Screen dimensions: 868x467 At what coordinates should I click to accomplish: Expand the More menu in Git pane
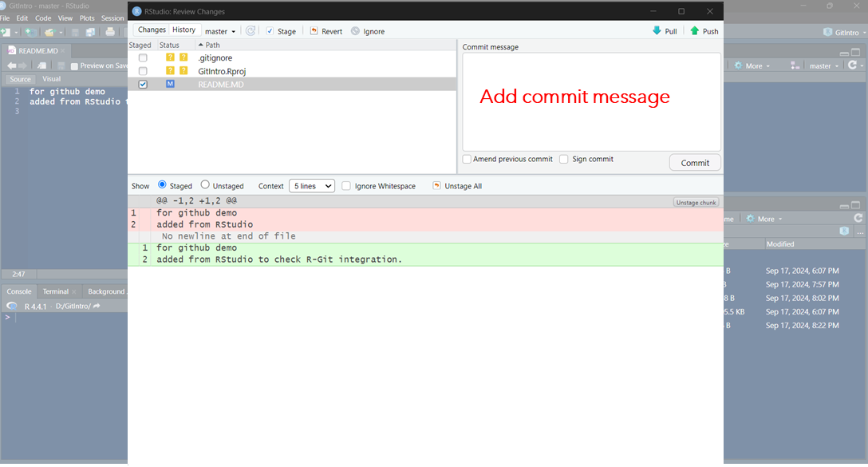[752, 65]
